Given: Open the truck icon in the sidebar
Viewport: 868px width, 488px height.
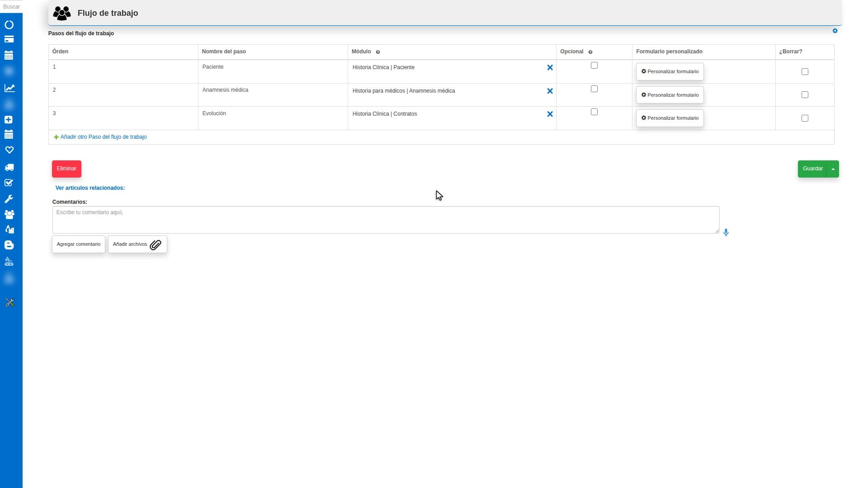Looking at the screenshot, I should 9,168.
